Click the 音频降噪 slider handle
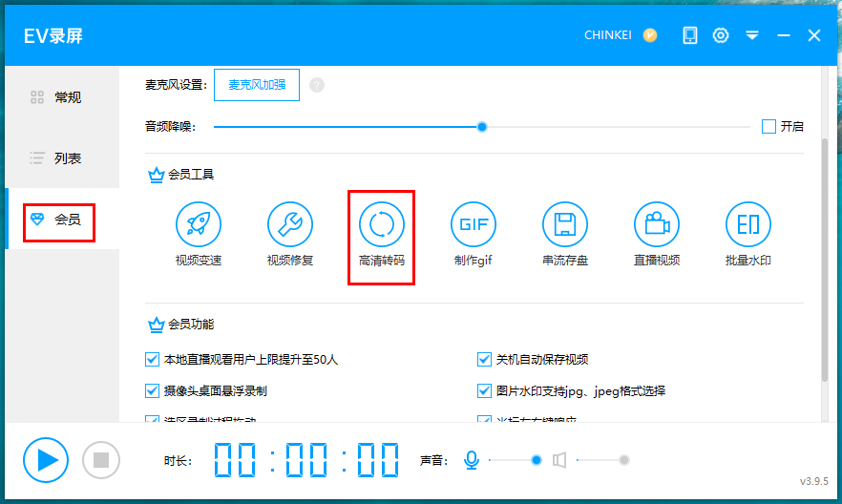 click(482, 126)
